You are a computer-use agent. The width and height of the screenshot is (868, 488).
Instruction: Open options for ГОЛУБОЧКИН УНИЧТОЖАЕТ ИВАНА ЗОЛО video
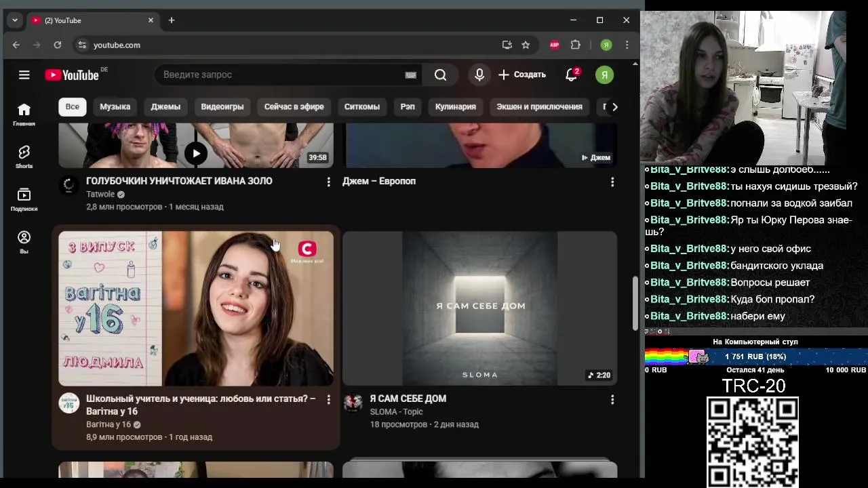[328, 182]
